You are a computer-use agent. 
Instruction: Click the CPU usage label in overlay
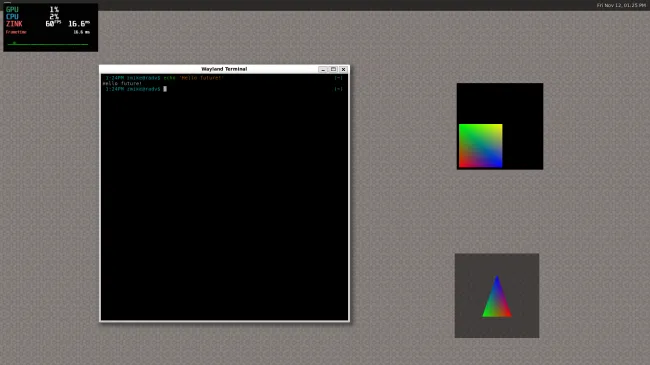[x=12, y=17]
